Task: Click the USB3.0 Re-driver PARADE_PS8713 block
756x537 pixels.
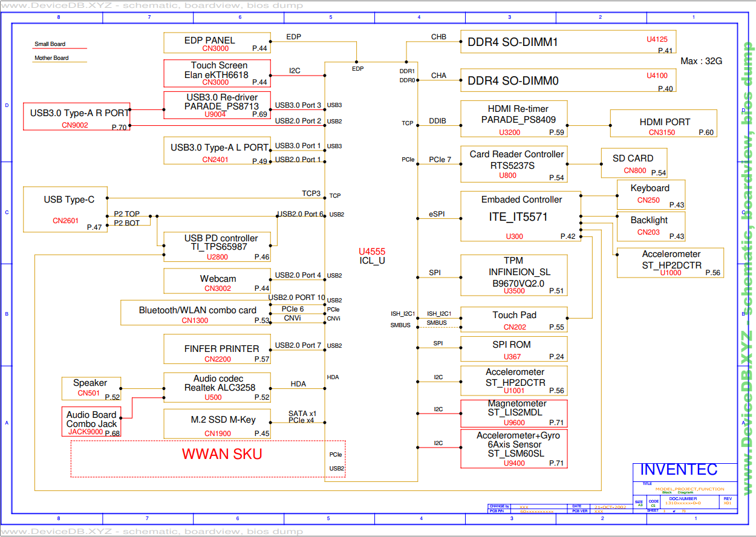Action: pos(217,105)
